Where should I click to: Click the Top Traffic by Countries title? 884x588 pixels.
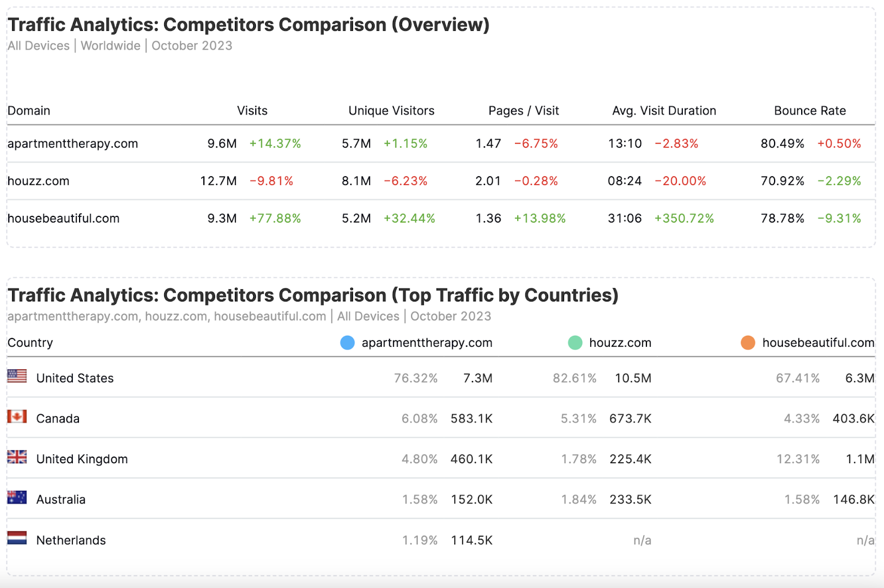click(x=313, y=295)
